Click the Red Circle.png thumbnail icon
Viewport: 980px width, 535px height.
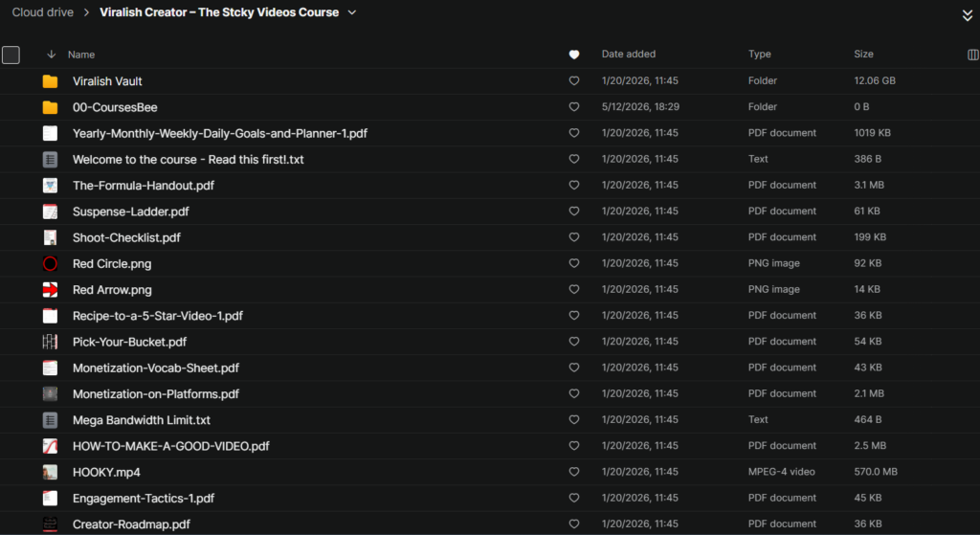(x=50, y=264)
